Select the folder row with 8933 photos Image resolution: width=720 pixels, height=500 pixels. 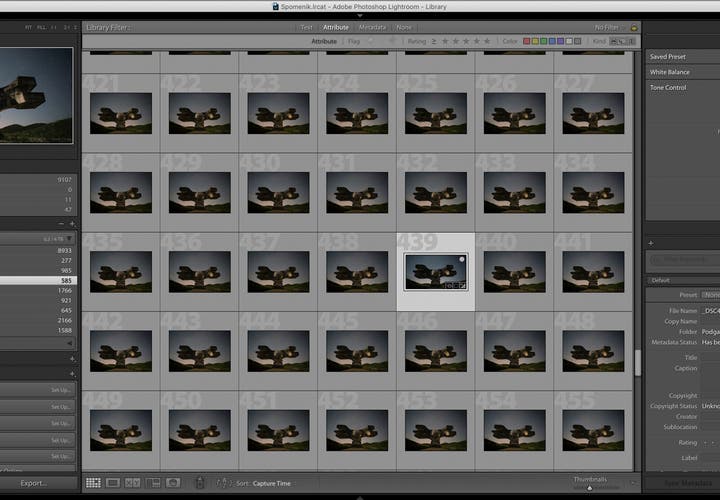point(38,250)
